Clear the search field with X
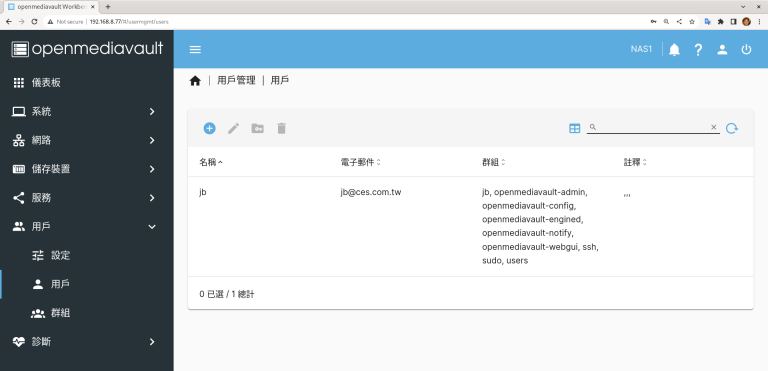The image size is (768, 371). point(714,127)
